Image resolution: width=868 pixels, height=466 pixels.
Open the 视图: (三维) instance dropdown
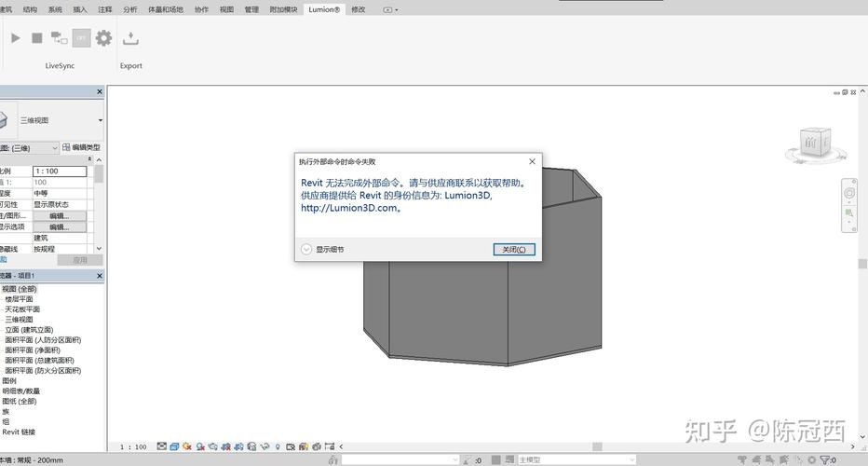click(x=29, y=148)
